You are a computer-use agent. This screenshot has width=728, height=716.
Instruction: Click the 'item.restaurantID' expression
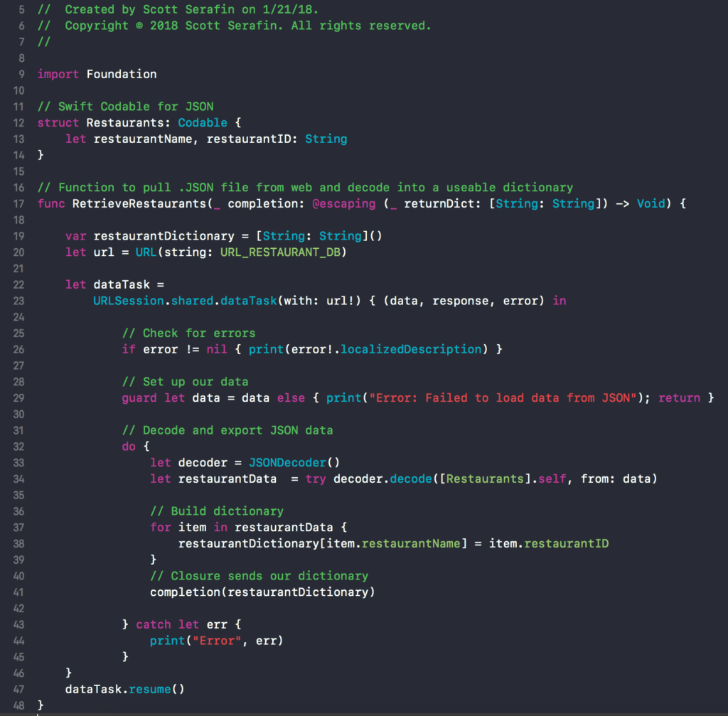coord(549,543)
